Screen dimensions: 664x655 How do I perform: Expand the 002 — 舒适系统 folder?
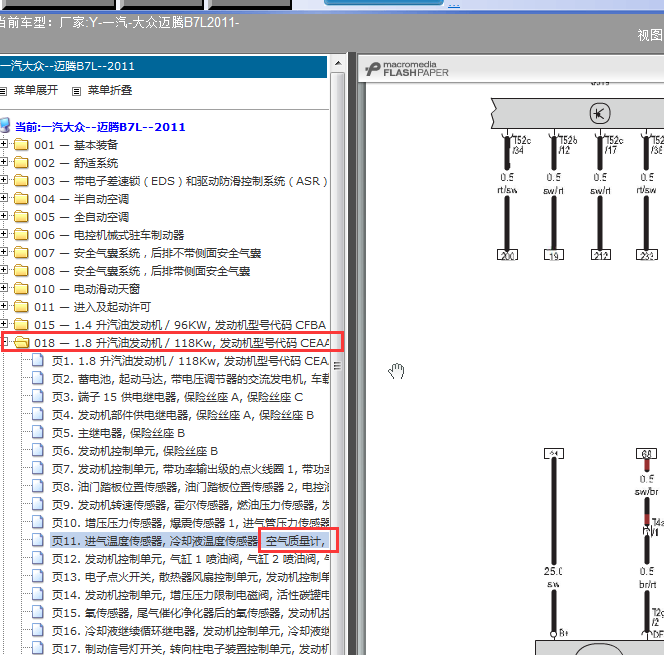[3, 162]
